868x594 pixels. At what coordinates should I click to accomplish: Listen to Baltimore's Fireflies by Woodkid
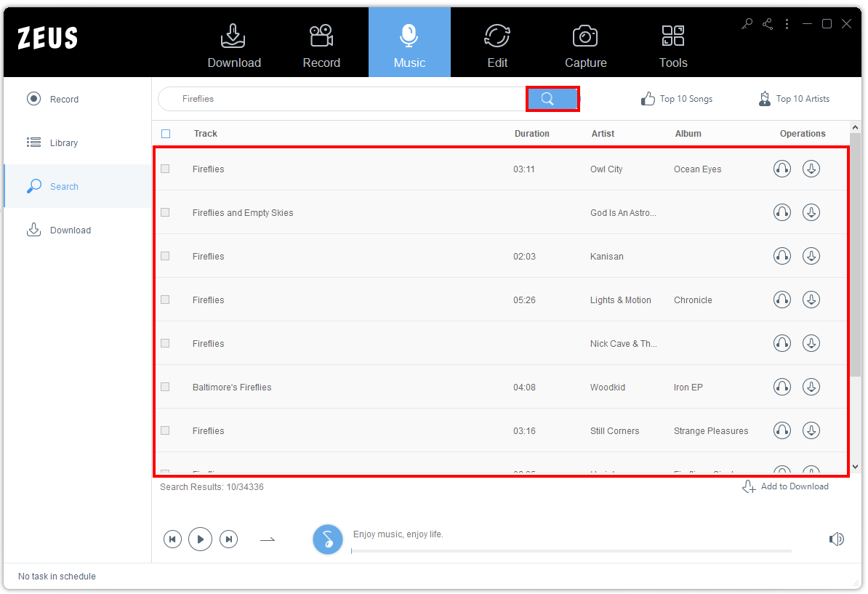tap(781, 386)
